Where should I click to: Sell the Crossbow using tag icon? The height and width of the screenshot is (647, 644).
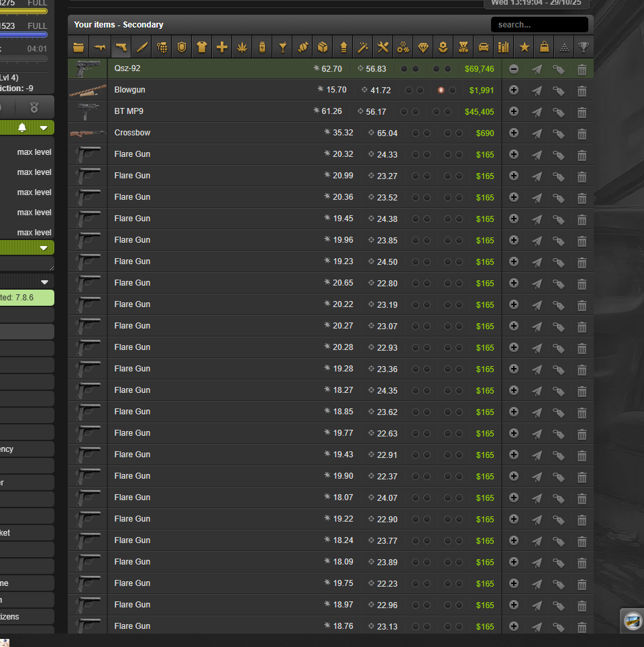559,133
